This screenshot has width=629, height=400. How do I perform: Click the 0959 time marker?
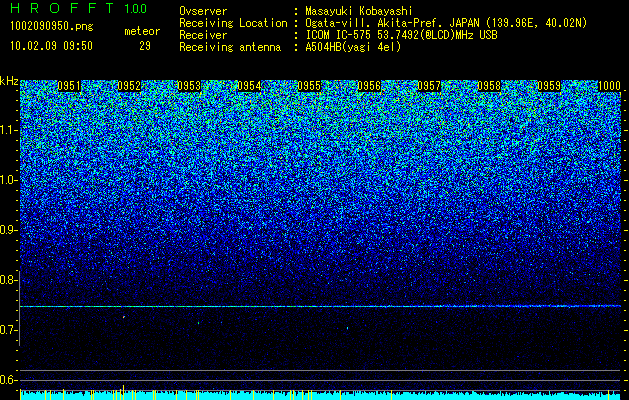coord(549,86)
